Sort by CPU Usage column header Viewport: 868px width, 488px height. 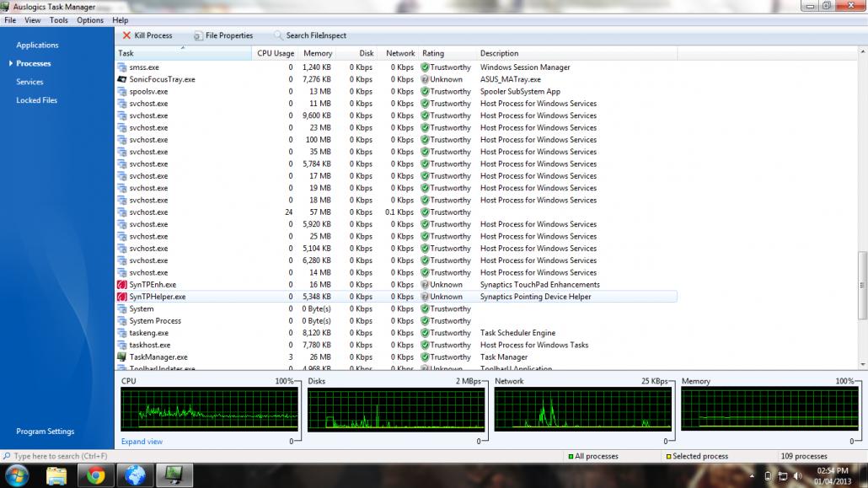(x=275, y=53)
